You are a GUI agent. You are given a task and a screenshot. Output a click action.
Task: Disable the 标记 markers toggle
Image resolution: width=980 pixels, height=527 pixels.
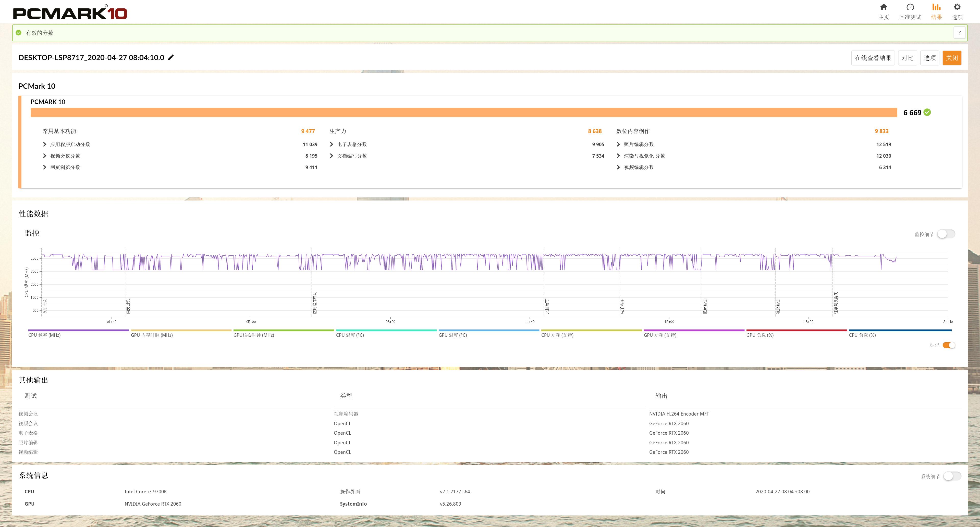click(x=949, y=345)
